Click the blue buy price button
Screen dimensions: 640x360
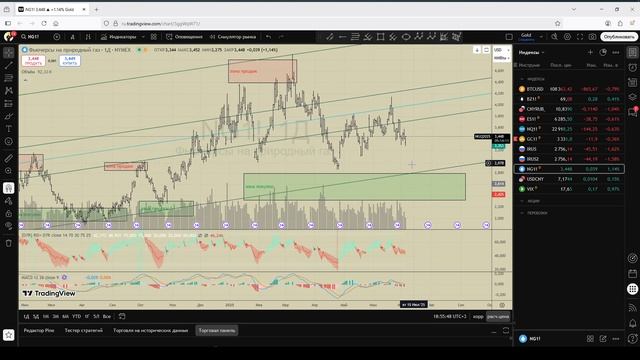[x=70, y=61]
